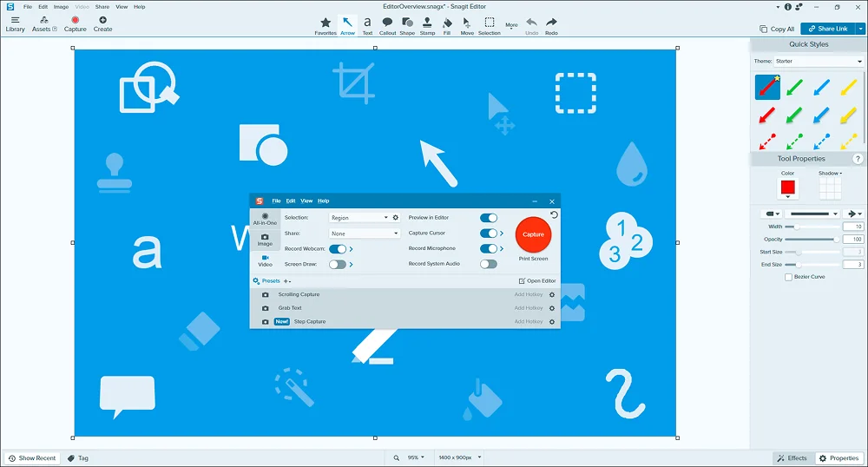The image size is (868, 467).
Task: Click the zoom magnifier icon in status bar
Action: pyautogui.click(x=397, y=458)
